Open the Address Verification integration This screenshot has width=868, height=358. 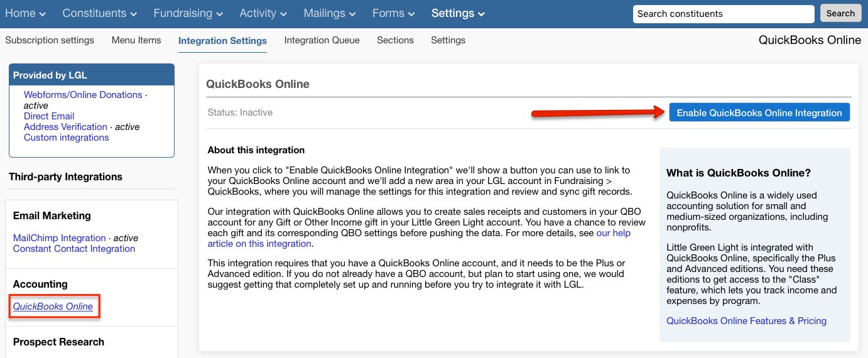coord(65,127)
